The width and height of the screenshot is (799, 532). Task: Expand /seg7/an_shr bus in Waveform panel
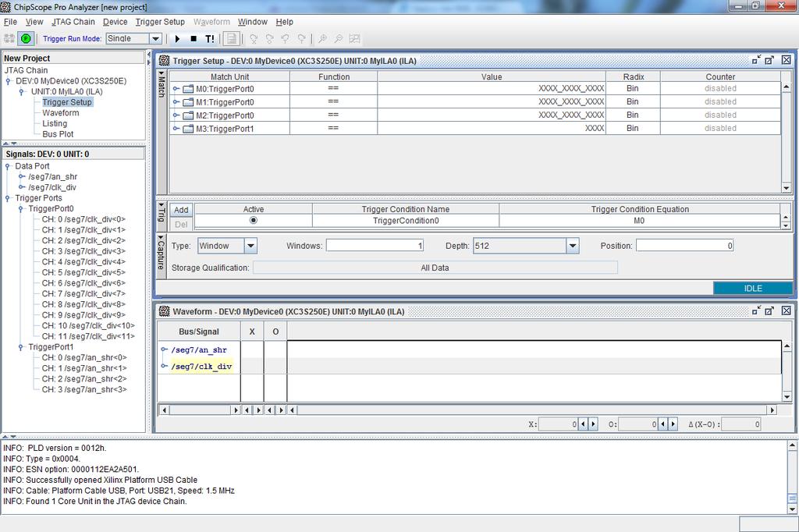click(x=164, y=349)
